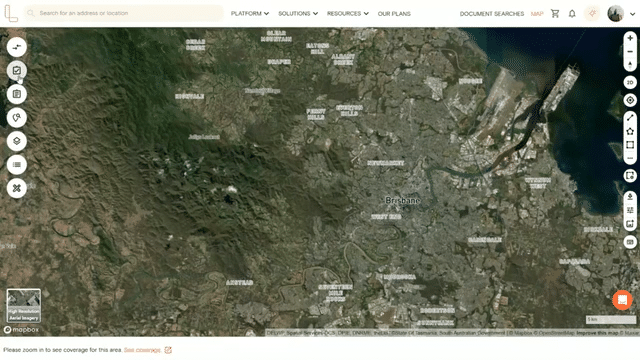Click the Brisbane city label

pos(403,200)
